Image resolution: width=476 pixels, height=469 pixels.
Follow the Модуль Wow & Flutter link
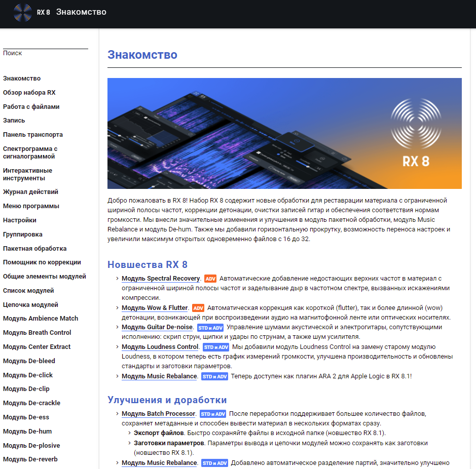pos(155,308)
